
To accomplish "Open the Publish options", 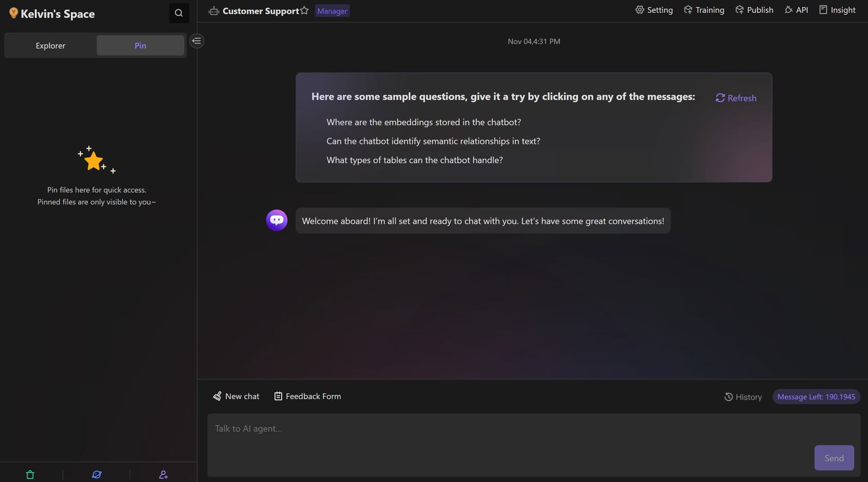I will [x=754, y=10].
